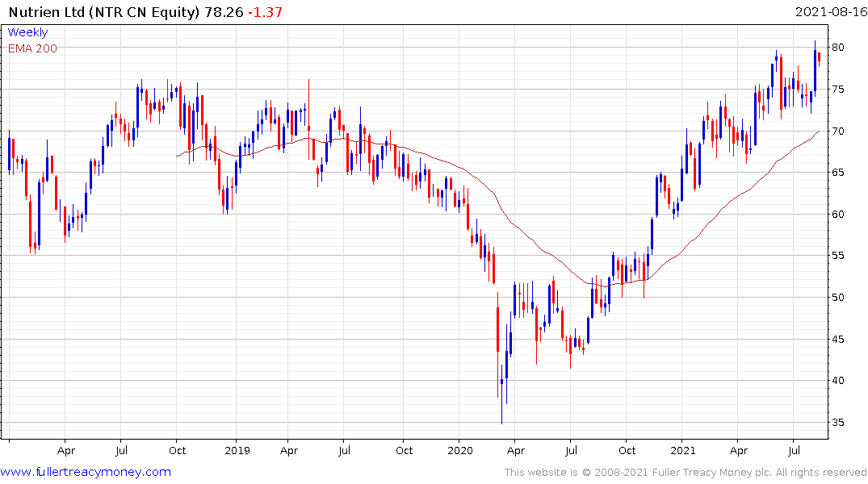Click the 40 price axis label
Viewport: 868px width, 484px height.
click(838, 380)
